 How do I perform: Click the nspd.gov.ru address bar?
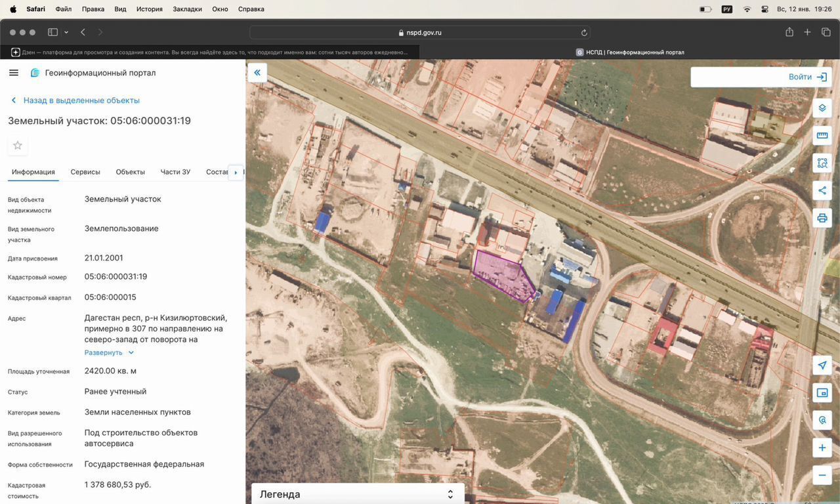pos(420,32)
